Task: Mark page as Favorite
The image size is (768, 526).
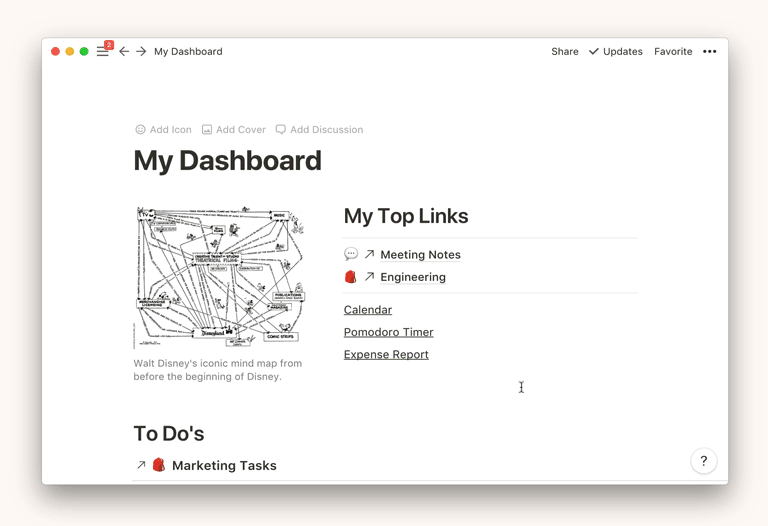Action: point(673,51)
